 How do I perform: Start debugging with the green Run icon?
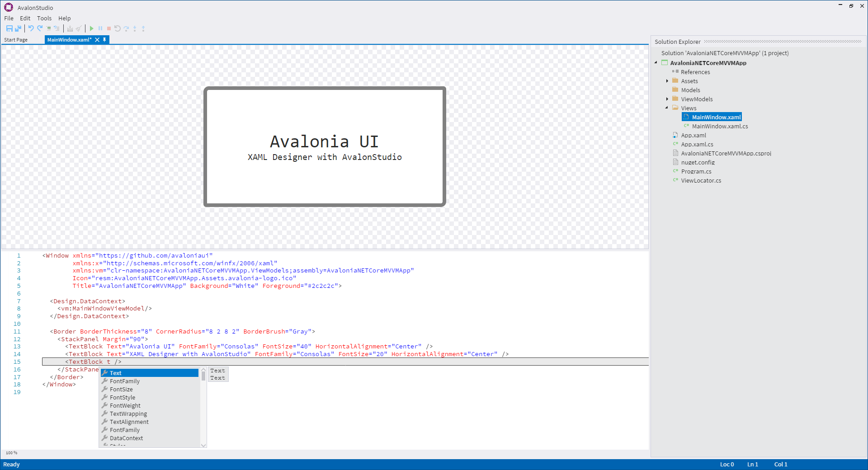pyautogui.click(x=91, y=28)
